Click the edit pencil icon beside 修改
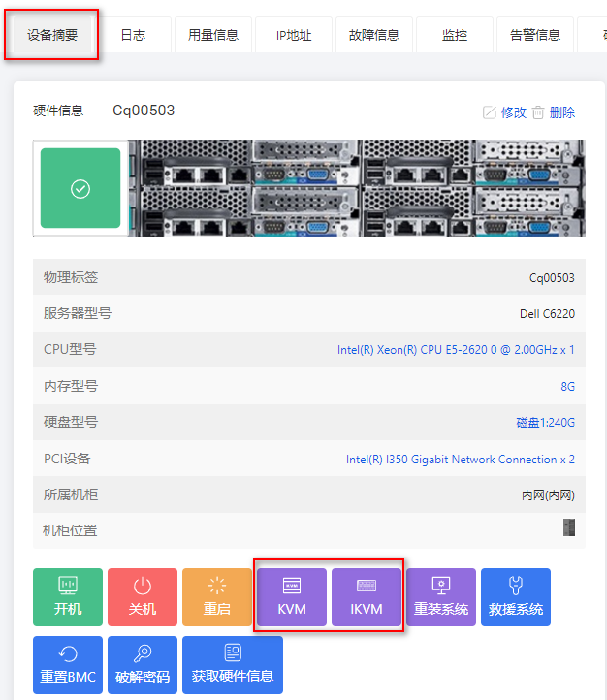 pyautogui.click(x=490, y=112)
